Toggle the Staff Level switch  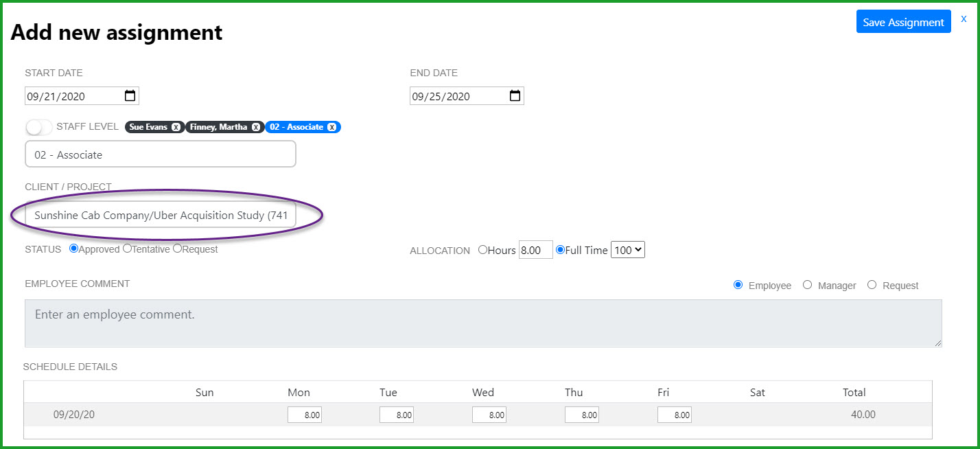(39, 127)
